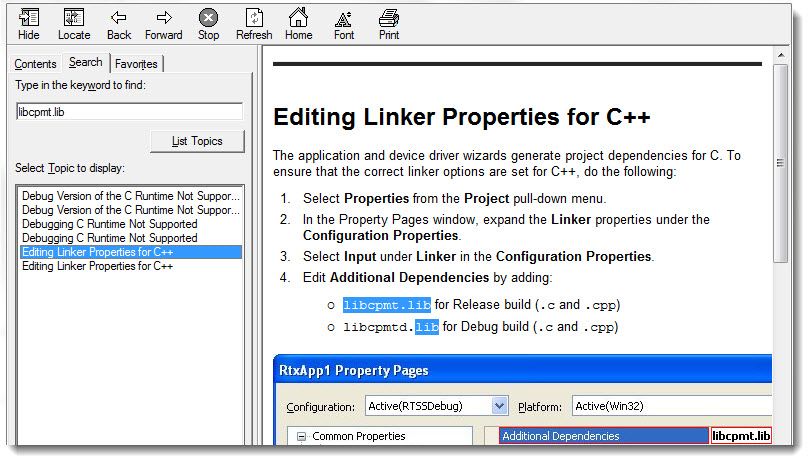Open the Home page icon
Image resolution: width=811 pixels, height=463 pixels.
(x=298, y=18)
